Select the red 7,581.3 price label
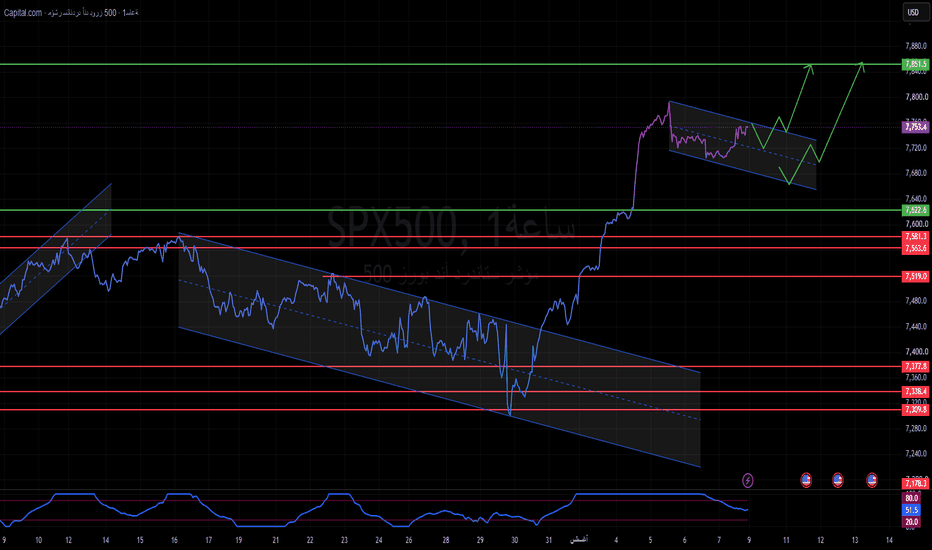 click(915, 236)
